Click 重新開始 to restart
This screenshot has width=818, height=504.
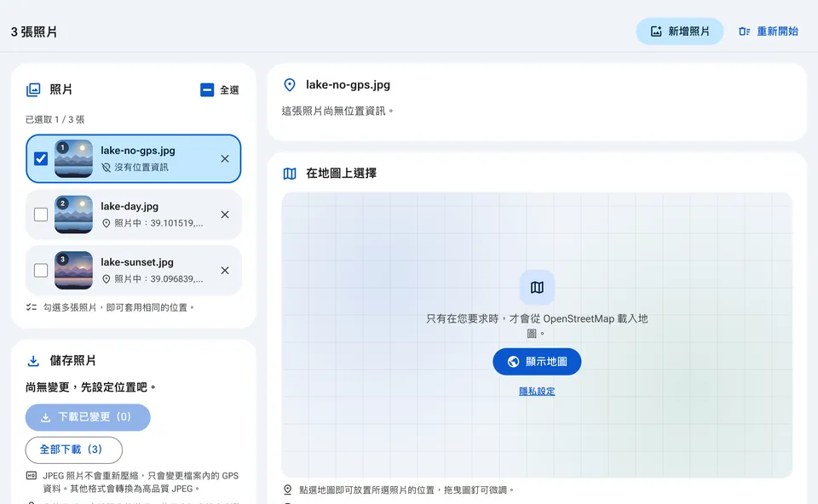pyautogui.click(x=769, y=31)
